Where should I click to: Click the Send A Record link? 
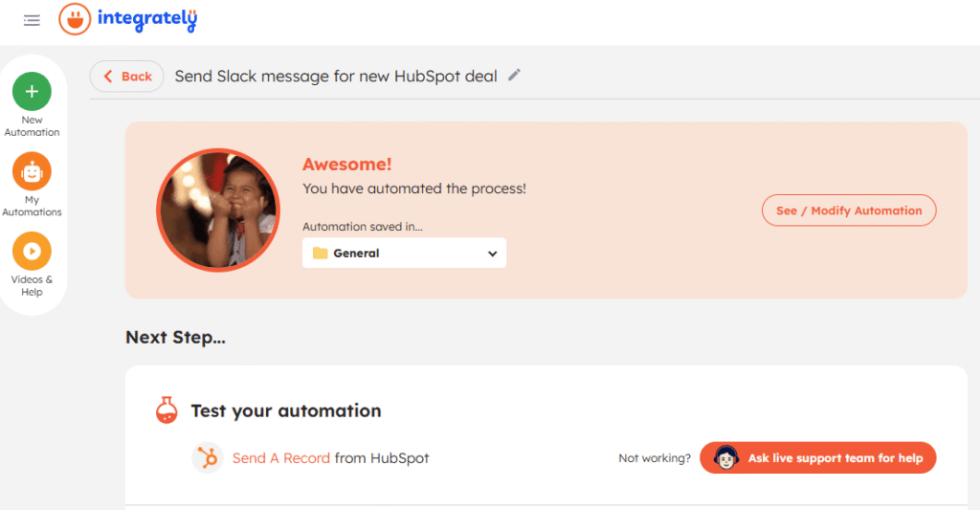point(281,458)
